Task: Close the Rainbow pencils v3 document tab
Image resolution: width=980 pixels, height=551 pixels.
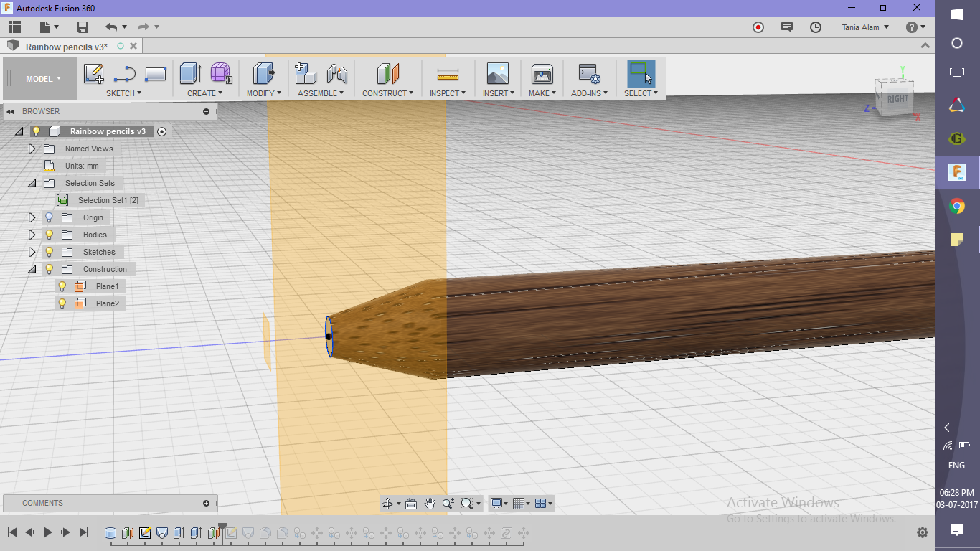Action: click(x=133, y=46)
